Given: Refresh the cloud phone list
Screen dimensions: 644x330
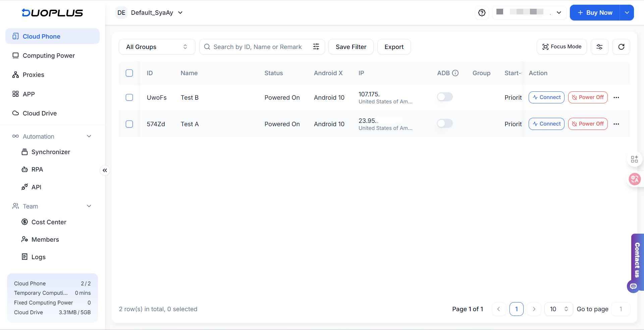Looking at the screenshot, I should click(621, 47).
